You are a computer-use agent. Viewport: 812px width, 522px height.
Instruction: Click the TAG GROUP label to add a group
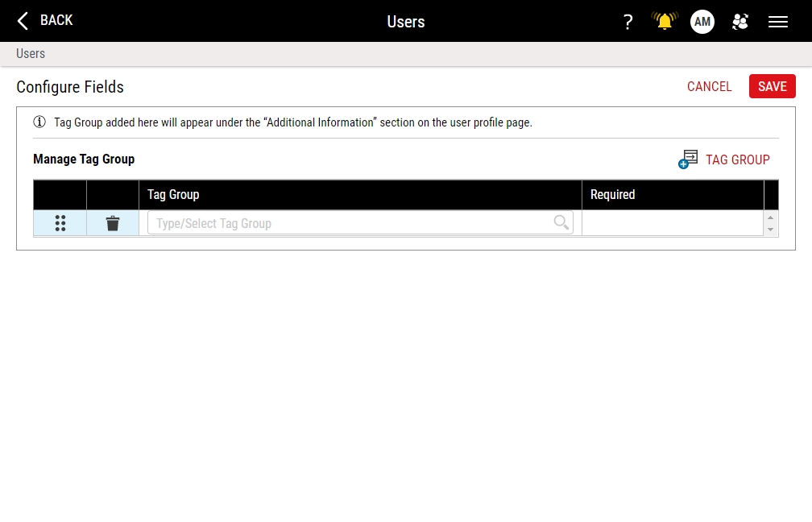[x=737, y=159]
